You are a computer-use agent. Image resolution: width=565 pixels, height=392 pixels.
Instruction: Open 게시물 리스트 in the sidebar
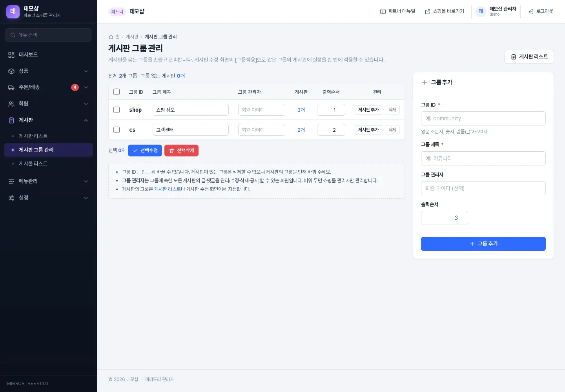(48, 163)
